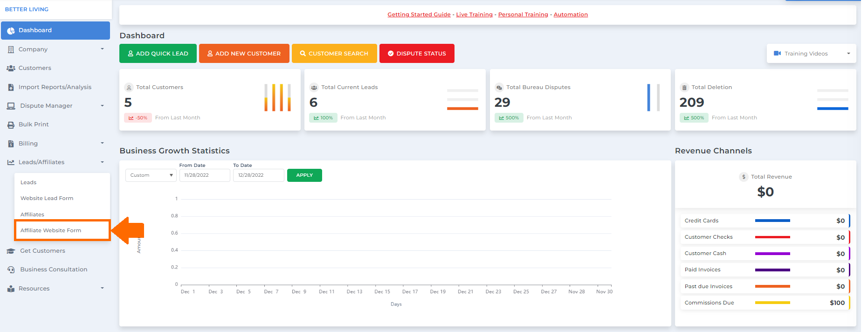Click the Business Consultation headset icon
The width and height of the screenshot is (868, 332).
point(11,270)
